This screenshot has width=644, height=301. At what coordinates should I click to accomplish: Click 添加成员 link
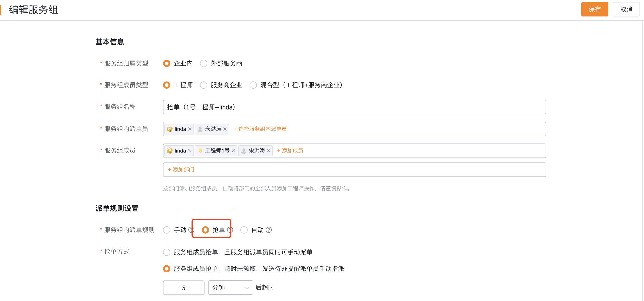(x=290, y=151)
